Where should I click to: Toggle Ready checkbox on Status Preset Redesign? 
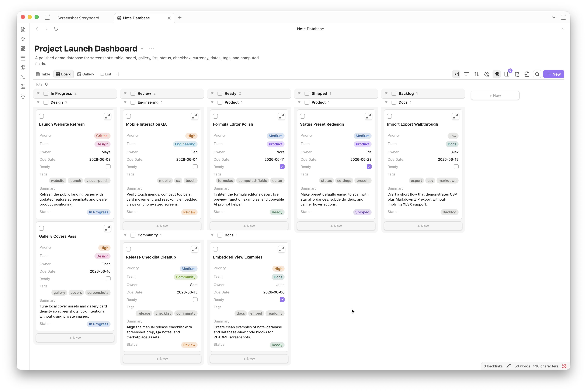[369, 167]
